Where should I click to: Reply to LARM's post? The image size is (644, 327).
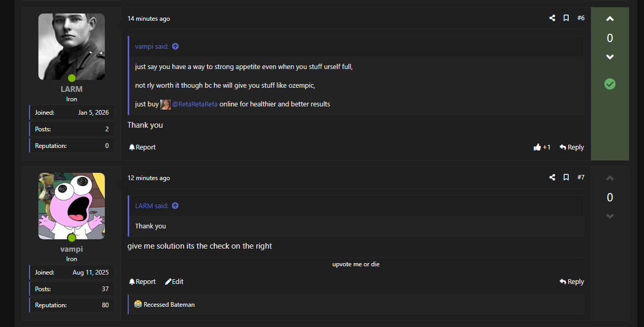[571, 147]
